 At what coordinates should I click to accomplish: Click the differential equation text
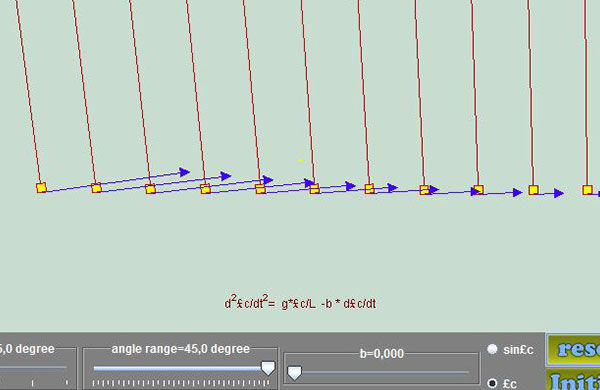pyautogui.click(x=300, y=304)
